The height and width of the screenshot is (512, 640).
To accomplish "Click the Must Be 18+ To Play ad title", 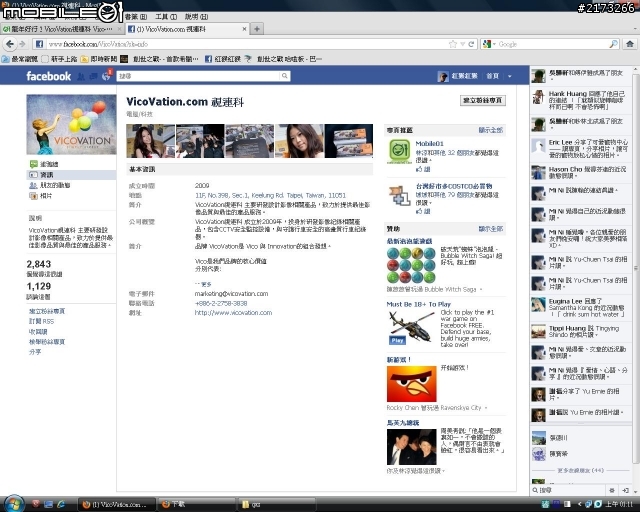I will [x=419, y=304].
